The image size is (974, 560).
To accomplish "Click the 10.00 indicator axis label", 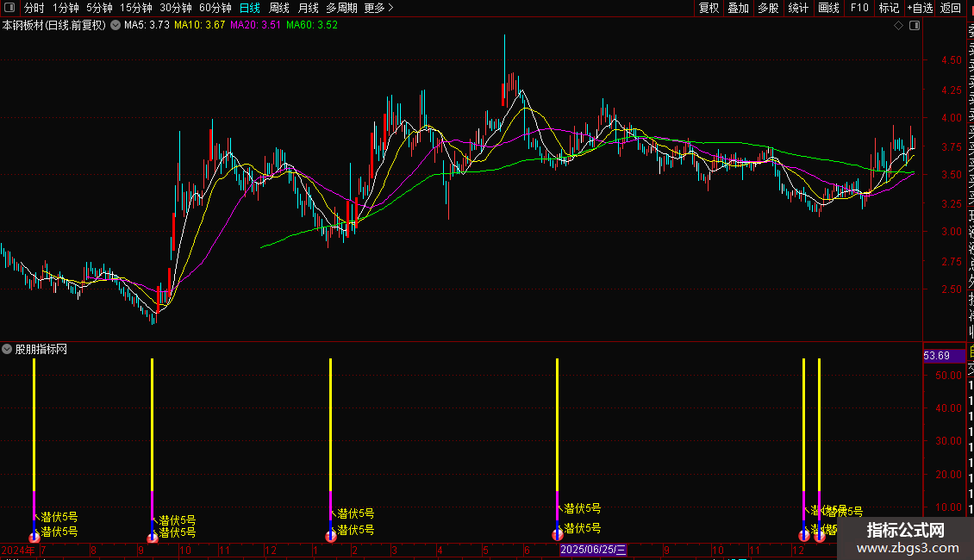I will [948, 507].
